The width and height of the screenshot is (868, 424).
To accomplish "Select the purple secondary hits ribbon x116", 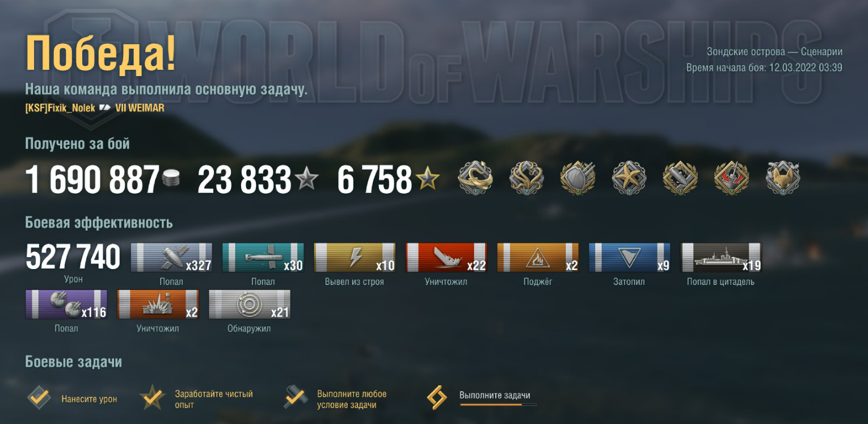I will [66, 304].
